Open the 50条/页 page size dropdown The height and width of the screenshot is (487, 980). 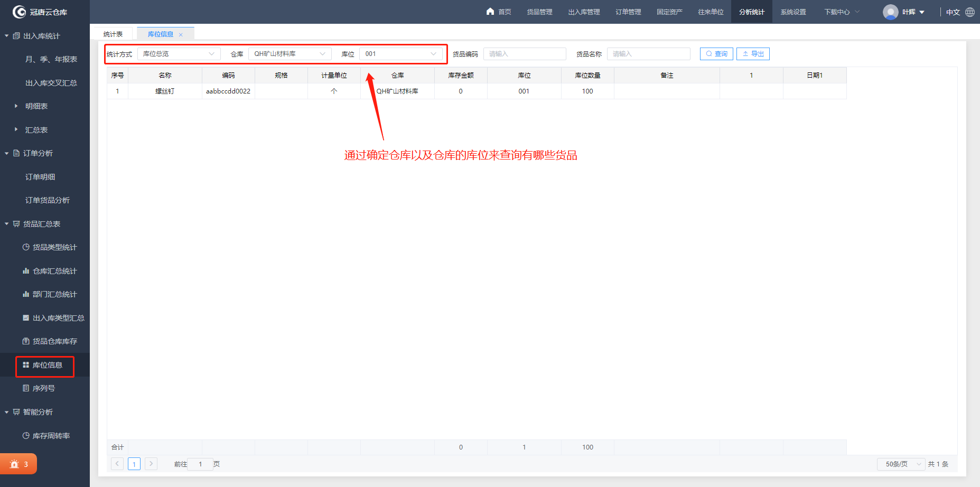tap(901, 464)
